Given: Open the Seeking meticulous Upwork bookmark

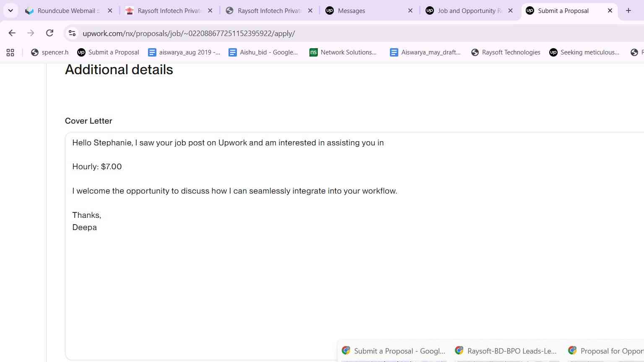Looking at the screenshot, I should point(584,52).
